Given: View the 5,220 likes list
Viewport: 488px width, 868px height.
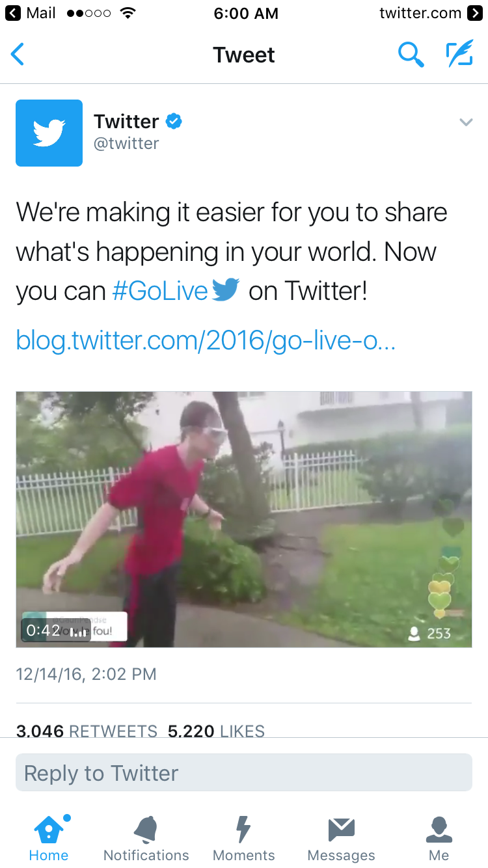Looking at the screenshot, I should (216, 731).
